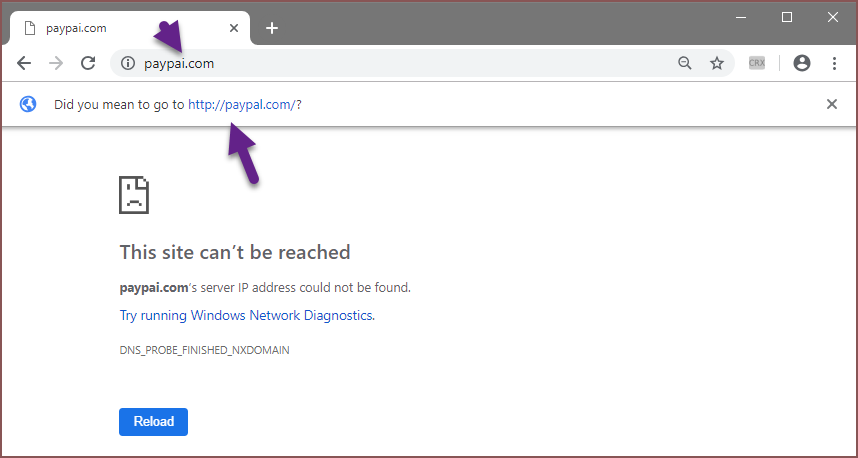Maximize the Chrome window
The image size is (858, 458).
point(787,17)
